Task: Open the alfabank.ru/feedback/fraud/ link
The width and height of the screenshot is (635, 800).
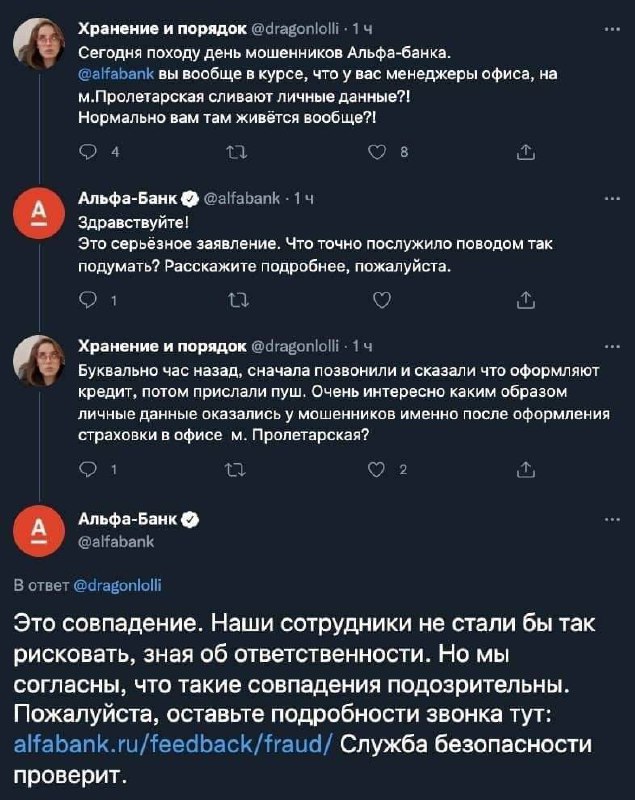Action: tap(173, 744)
